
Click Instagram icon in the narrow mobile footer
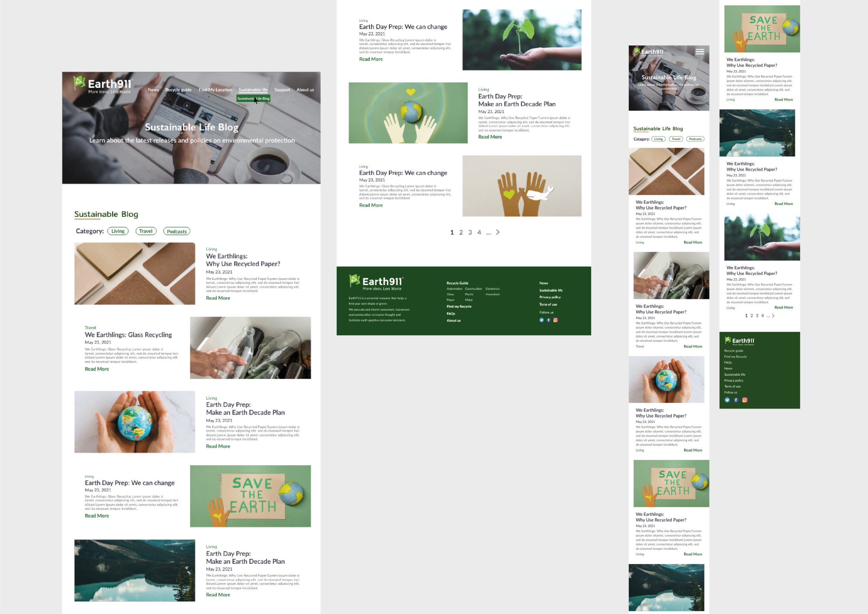744,400
